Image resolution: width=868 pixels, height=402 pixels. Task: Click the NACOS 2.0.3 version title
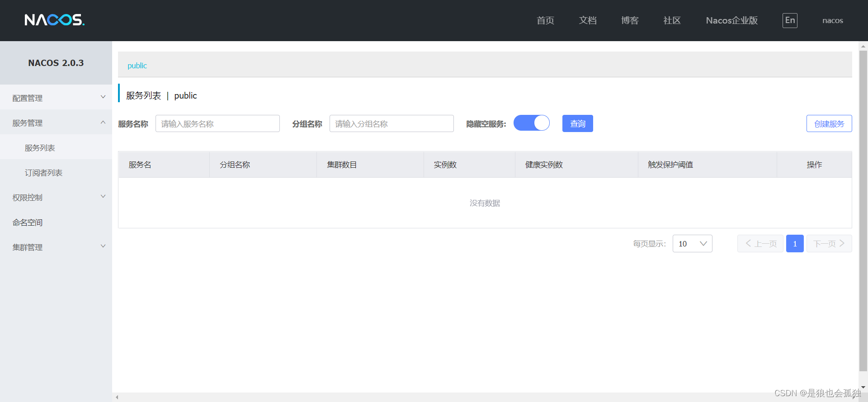tap(56, 63)
